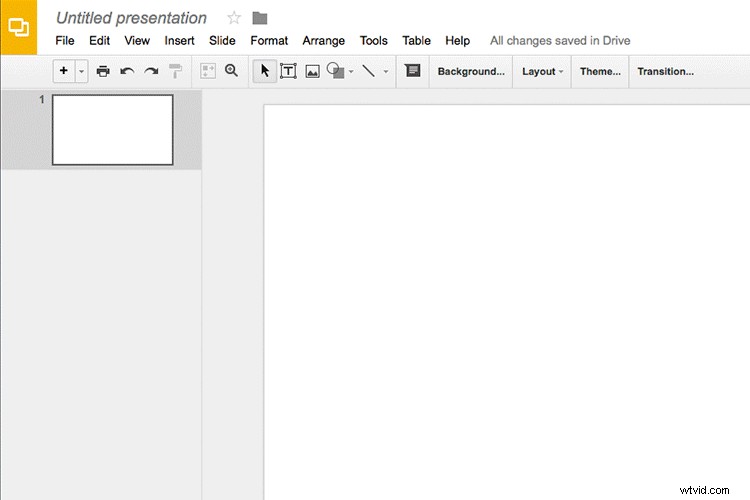Undo the last action
The height and width of the screenshot is (500, 750).
[127, 72]
